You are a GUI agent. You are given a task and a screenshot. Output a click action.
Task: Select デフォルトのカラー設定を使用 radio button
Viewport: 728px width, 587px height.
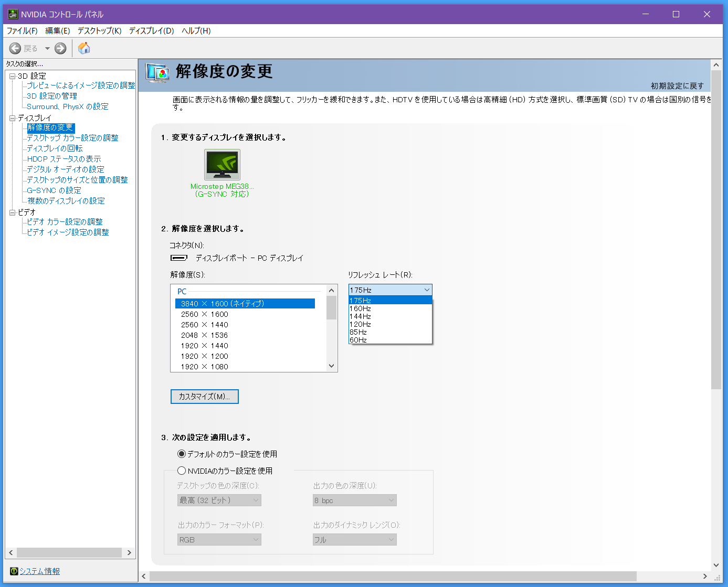click(x=182, y=454)
